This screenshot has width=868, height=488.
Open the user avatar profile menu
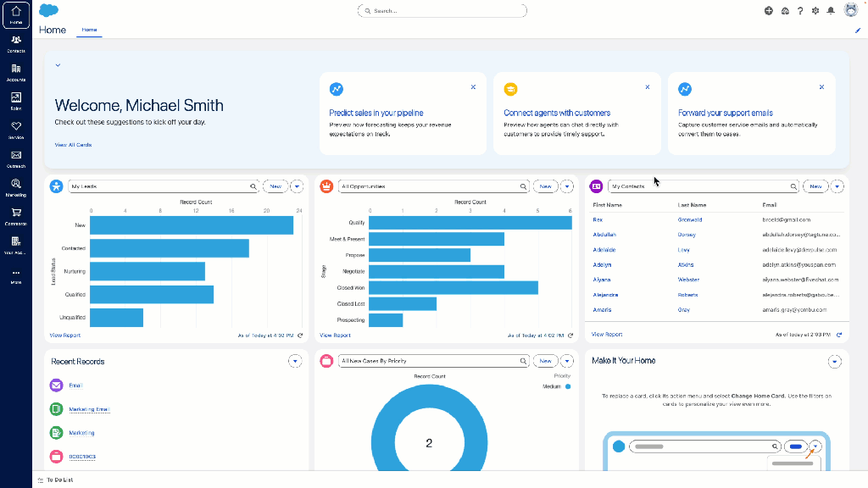click(x=850, y=10)
